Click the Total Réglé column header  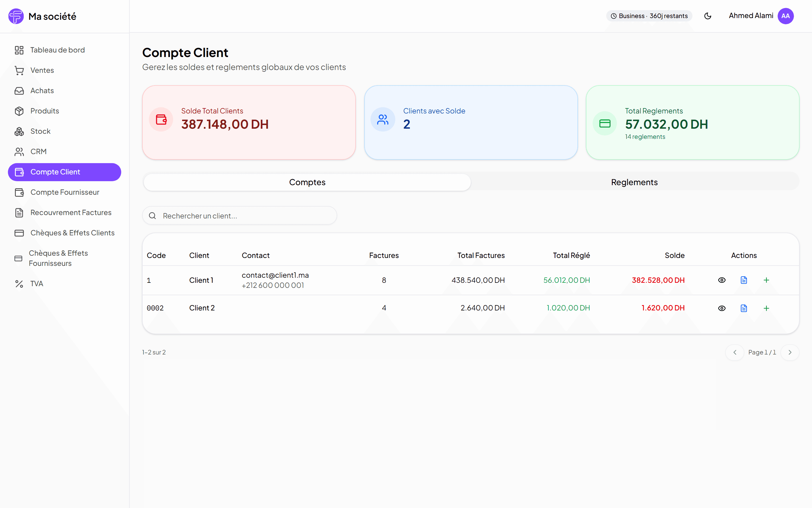(571, 255)
